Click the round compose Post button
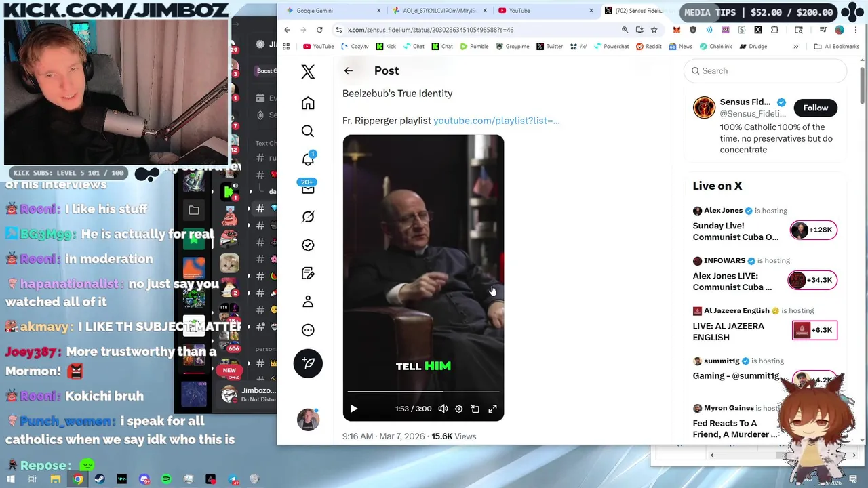The width and height of the screenshot is (868, 488). coord(308,363)
